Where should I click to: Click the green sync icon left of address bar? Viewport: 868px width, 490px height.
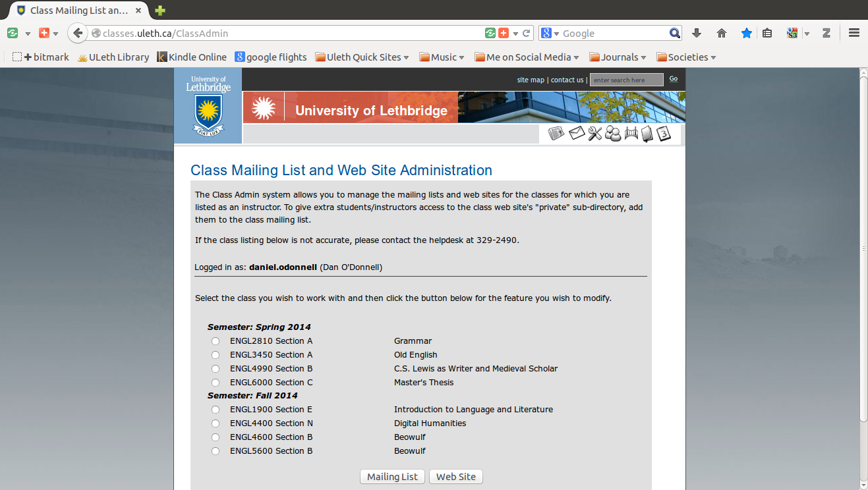(x=12, y=33)
